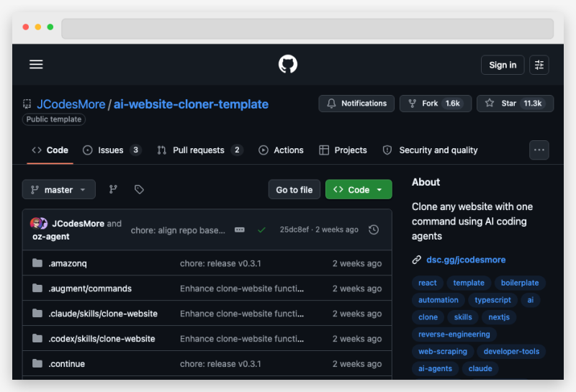Open the hamburger navigation menu
This screenshot has height=392, width=576.
[36, 65]
